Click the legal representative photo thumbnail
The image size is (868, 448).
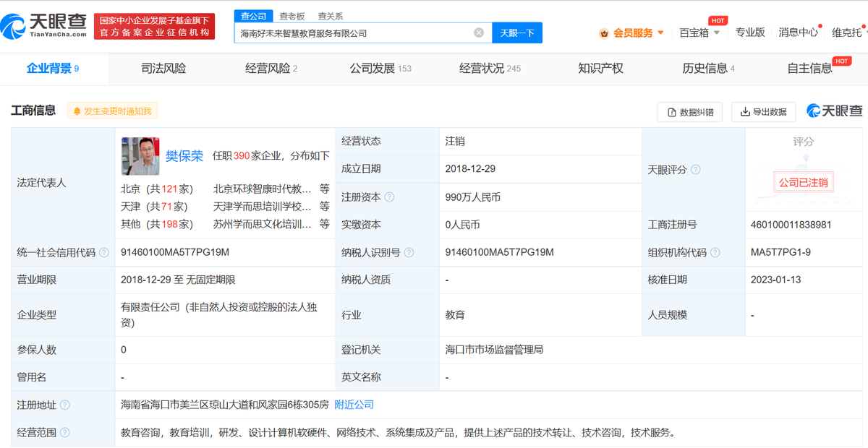click(x=140, y=156)
